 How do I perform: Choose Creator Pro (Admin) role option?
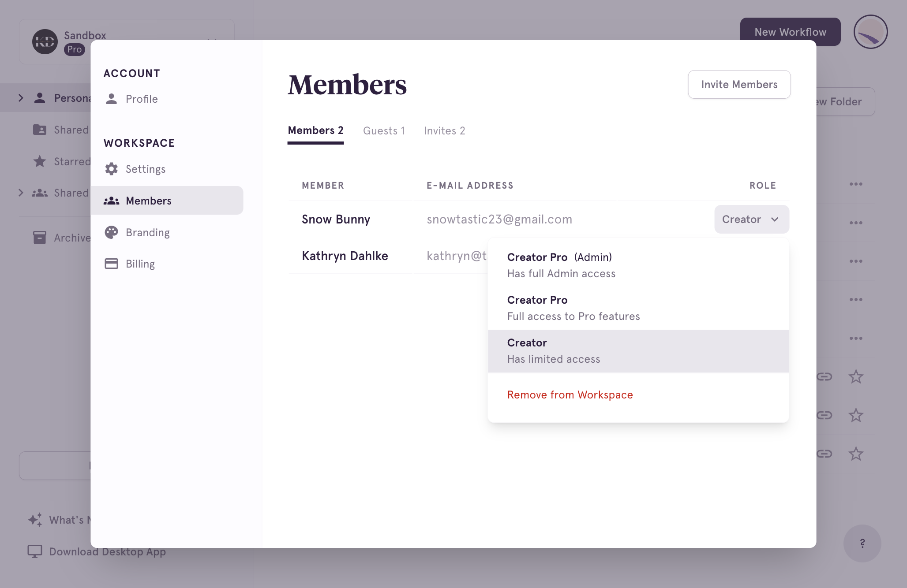click(638, 265)
